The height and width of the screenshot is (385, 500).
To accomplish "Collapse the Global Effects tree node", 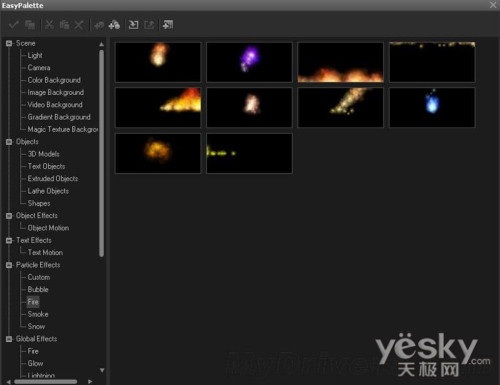I will point(9,339).
